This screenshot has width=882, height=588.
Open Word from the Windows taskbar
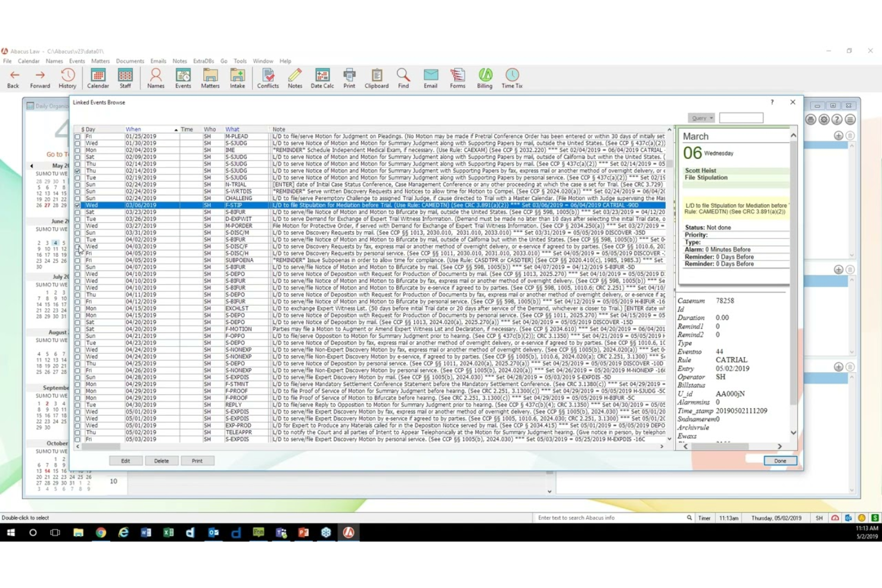click(146, 533)
